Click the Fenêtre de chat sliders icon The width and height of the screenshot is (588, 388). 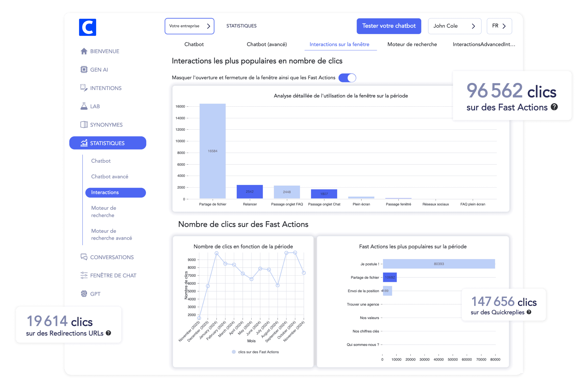point(84,275)
